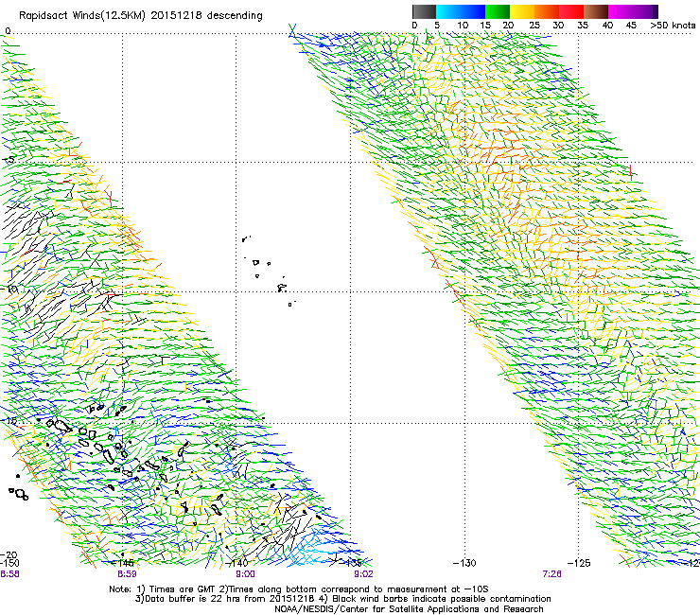Click the '10' value under the color scale
The image size is (700, 615).
pyautogui.click(x=463, y=26)
